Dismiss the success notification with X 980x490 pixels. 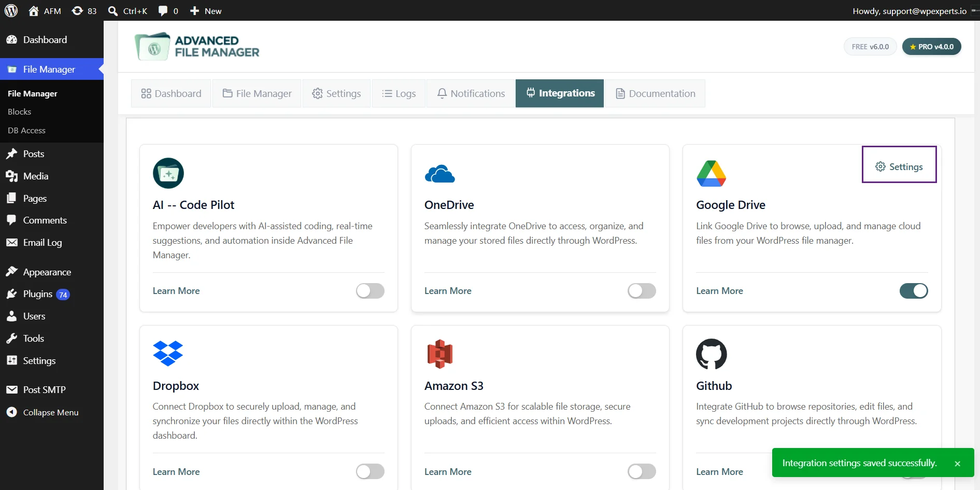(x=957, y=464)
